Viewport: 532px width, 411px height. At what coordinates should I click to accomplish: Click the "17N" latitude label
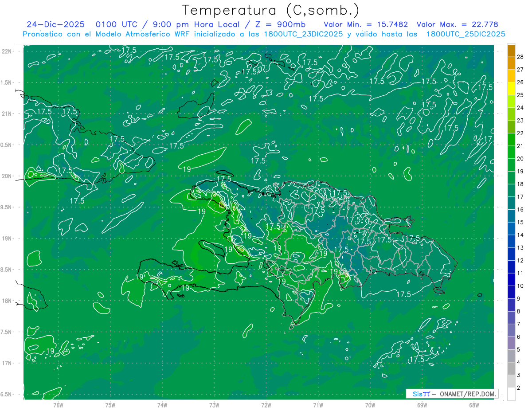tap(6, 363)
